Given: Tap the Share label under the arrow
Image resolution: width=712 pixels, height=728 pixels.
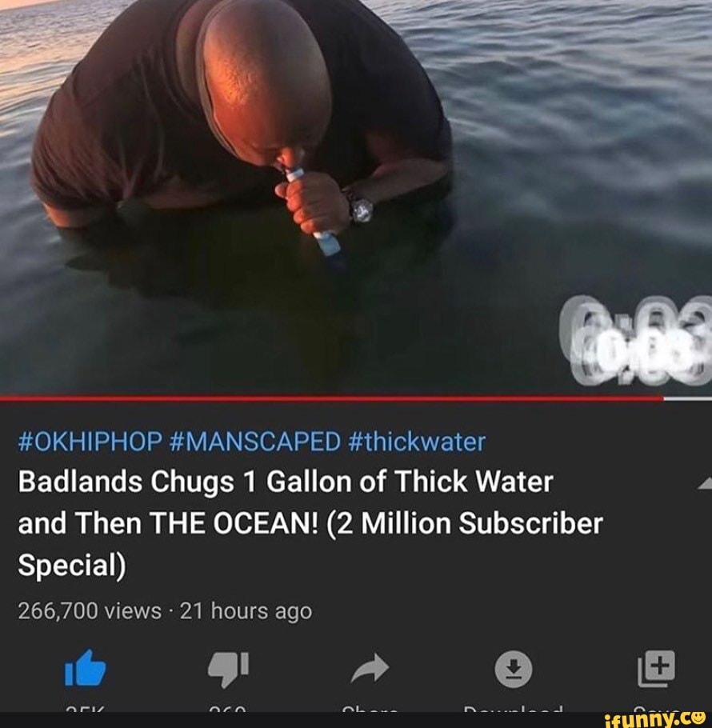Looking at the screenshot, I should point(370,710).
